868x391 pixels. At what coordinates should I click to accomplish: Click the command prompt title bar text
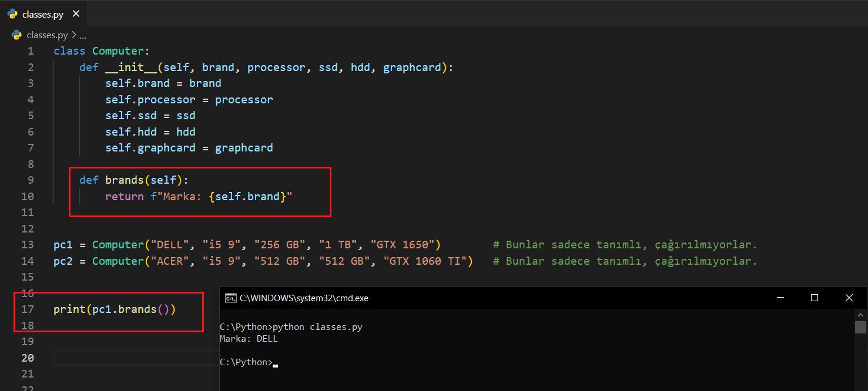[304, 298]
